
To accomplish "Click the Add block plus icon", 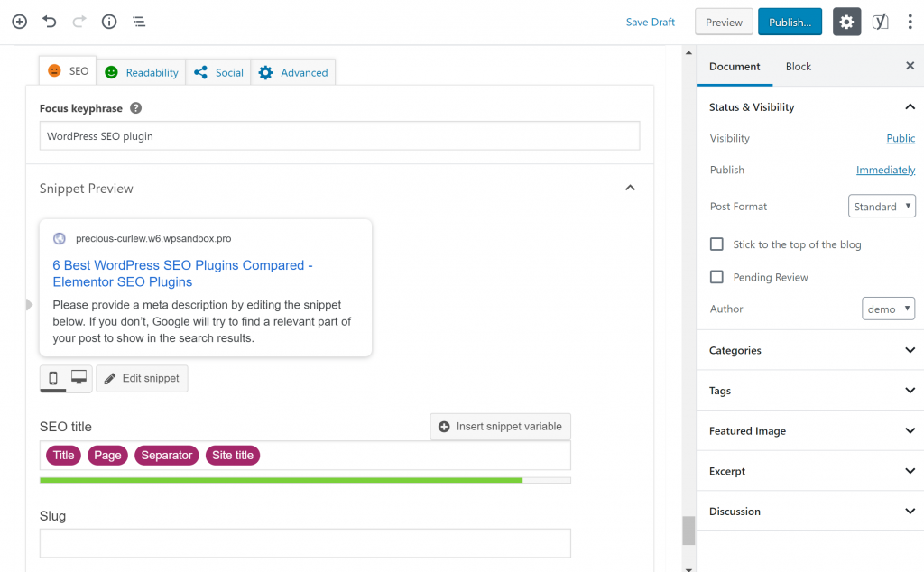I will (x=19, y=22).
